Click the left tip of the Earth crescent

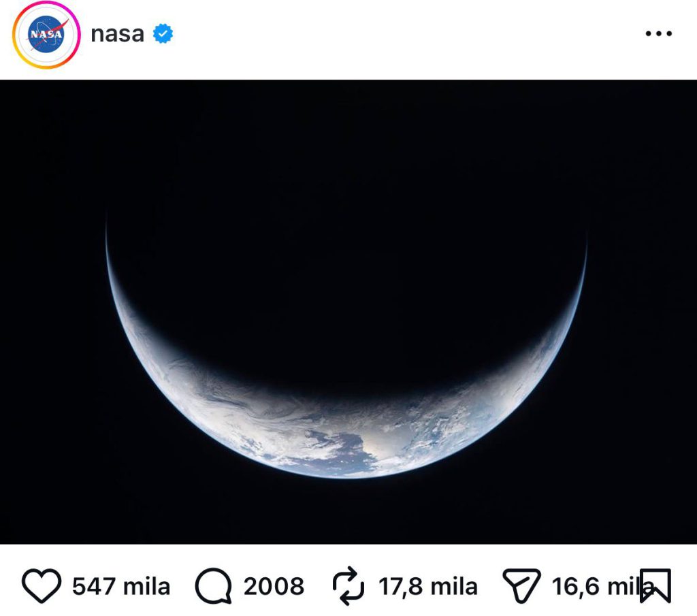pos(108,235)
